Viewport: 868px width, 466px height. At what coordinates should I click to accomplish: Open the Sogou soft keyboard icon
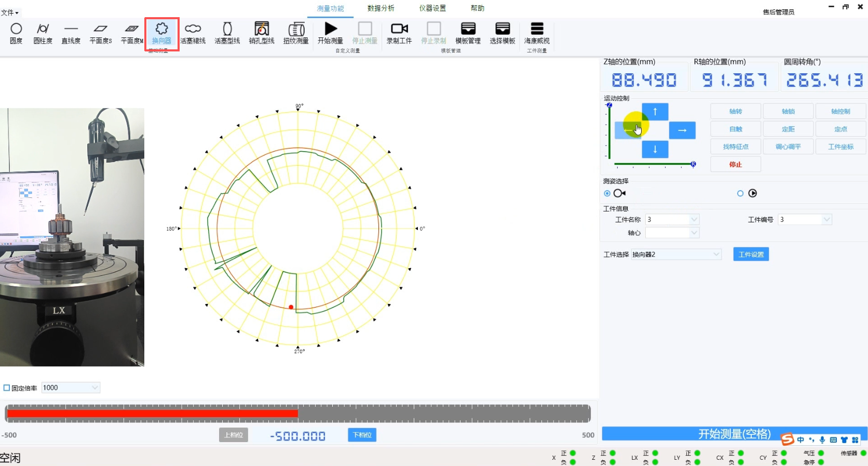click(x=833, y=440)
